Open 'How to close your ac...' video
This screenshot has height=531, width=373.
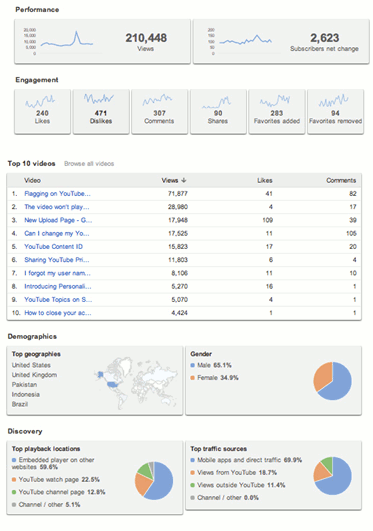(58, 313)
